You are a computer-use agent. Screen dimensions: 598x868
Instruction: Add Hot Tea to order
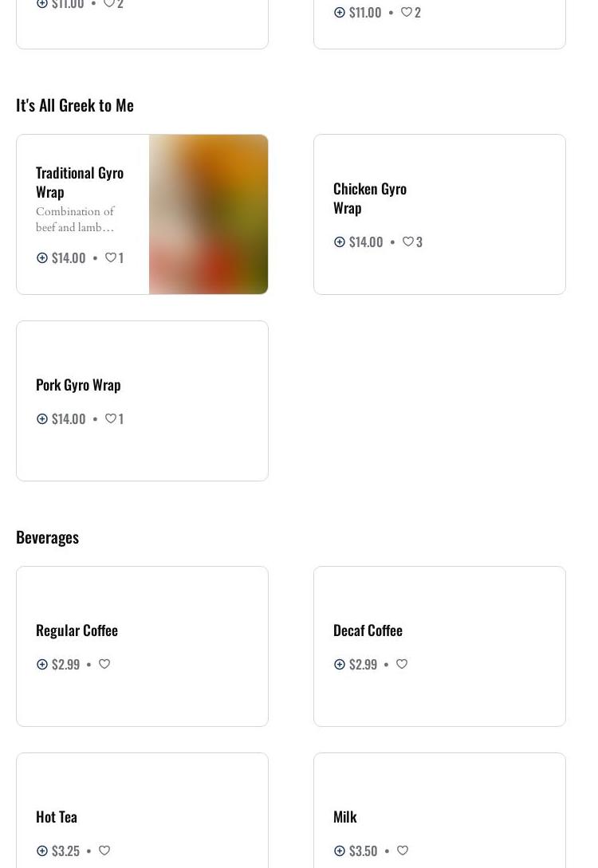pos(42,850)
